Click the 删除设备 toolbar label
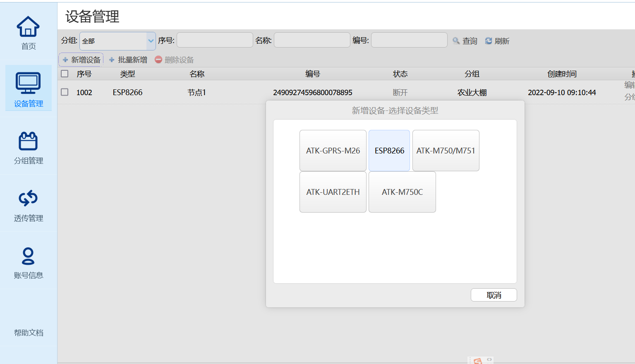 click(x=179, y=60)
